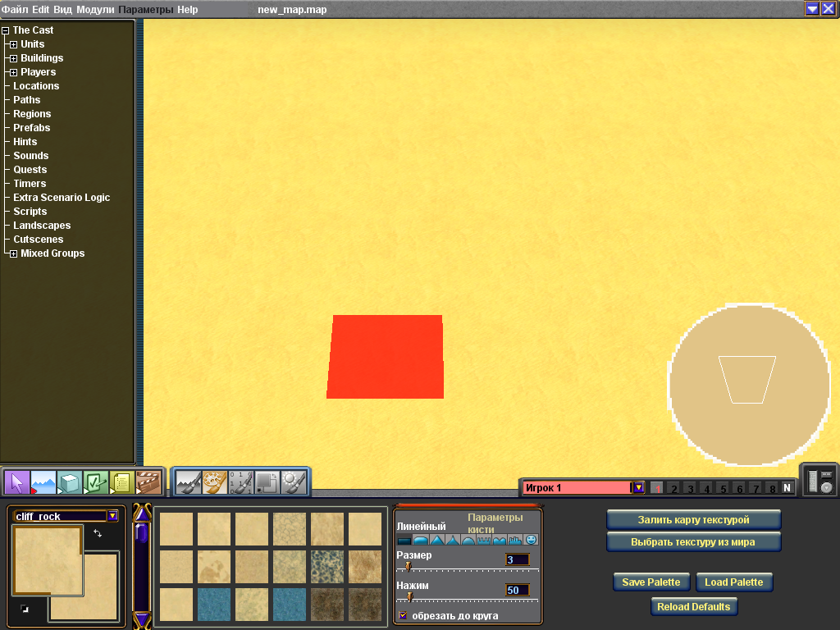840x630 pixels.
Task: Swap the foreground and background textures
Action: (x=98, y=533)
